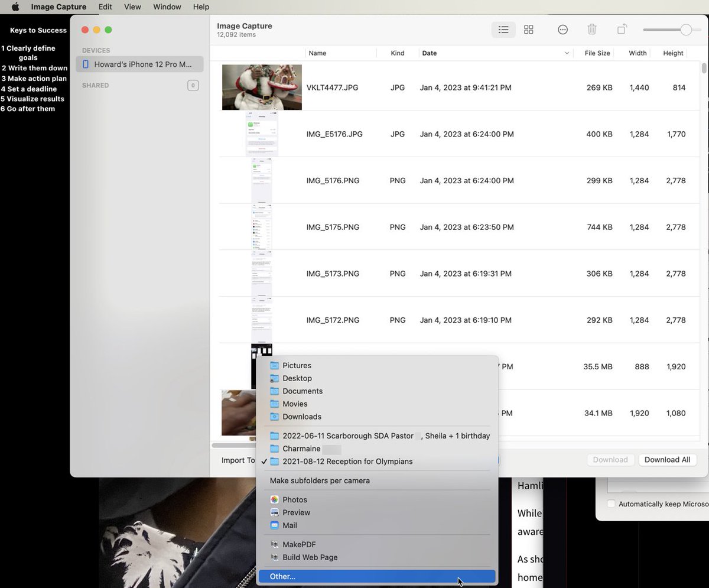Click the Jan 4, 2023 at 9:41:21 PM date

click(x=466, y=87)
